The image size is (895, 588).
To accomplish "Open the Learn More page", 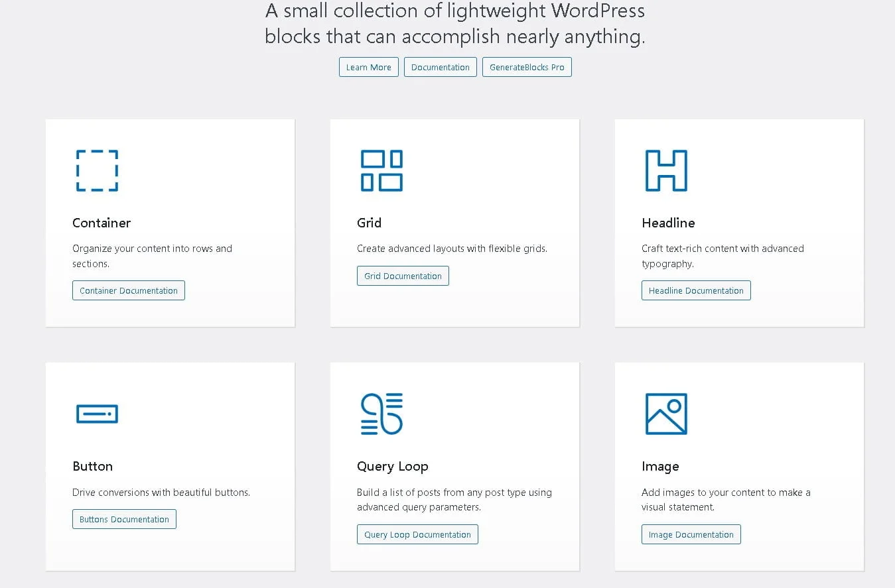I will point(368,67).
